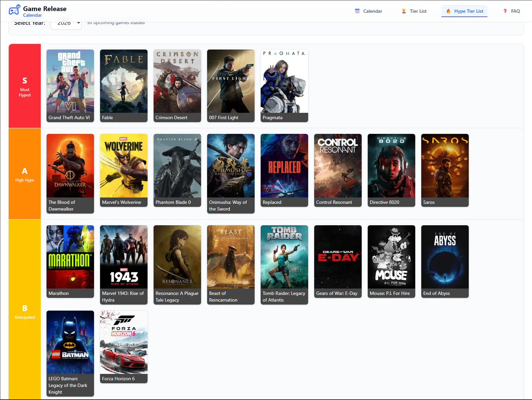Open the LEGO Batman game card
Screen dimensions: 532x400
coord(70,353)
